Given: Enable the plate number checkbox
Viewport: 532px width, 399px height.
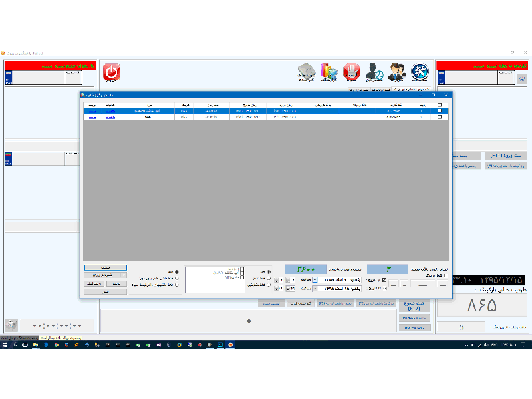Looking at the screenshot, I should tap(446, 275).
